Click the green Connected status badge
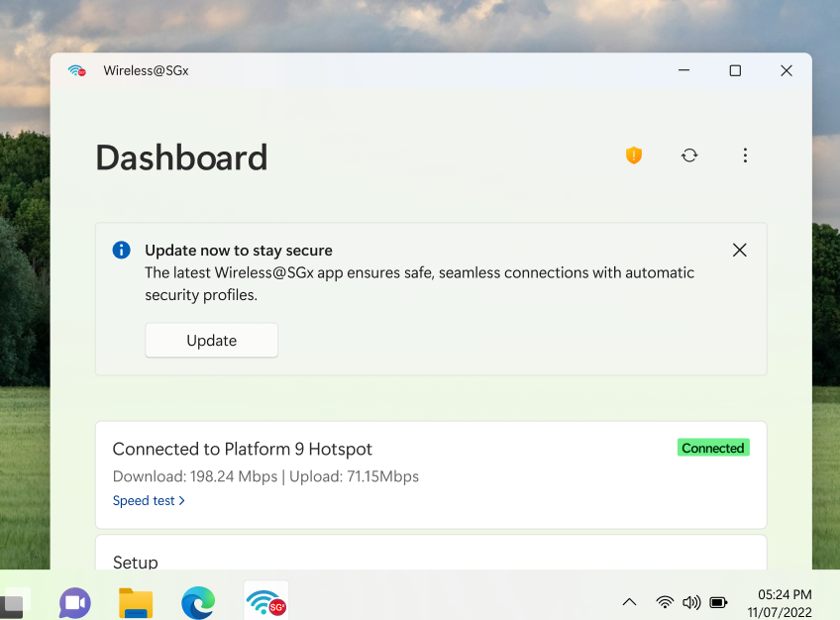Screen dimensions: 840x620 coord(713,448)
